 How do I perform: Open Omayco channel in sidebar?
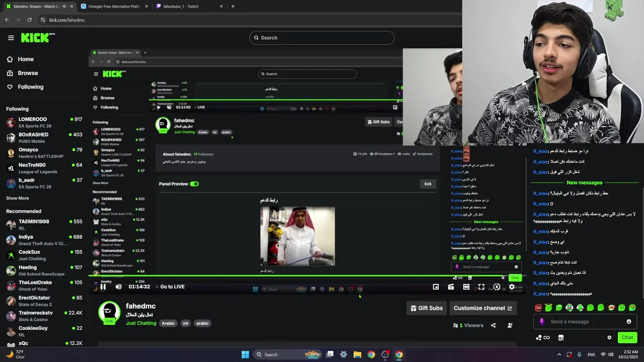point(44,153)
